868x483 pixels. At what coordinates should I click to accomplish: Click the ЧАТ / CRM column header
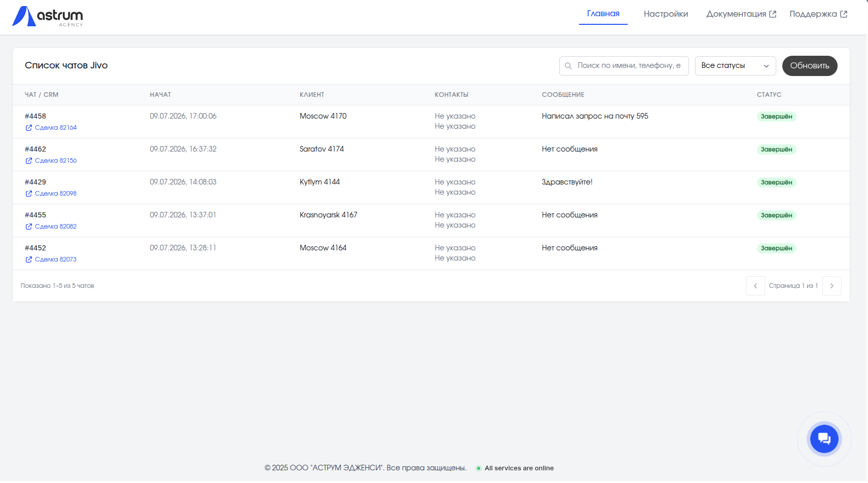[42, 95]
